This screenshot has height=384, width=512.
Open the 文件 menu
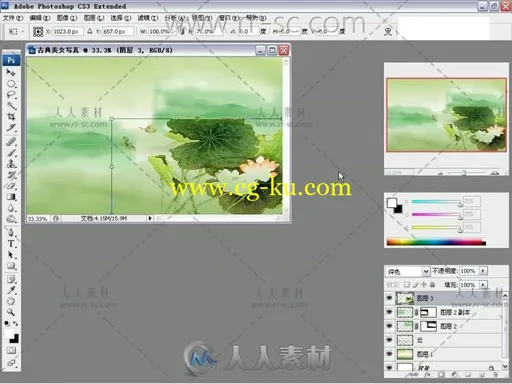pos(13,18)
